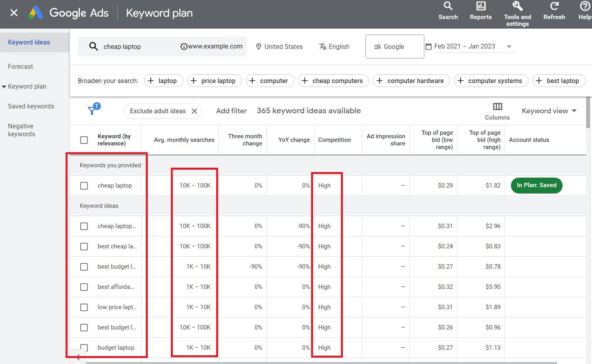
Task: Click the www.example.com site filter
Action: pos(211,46)
